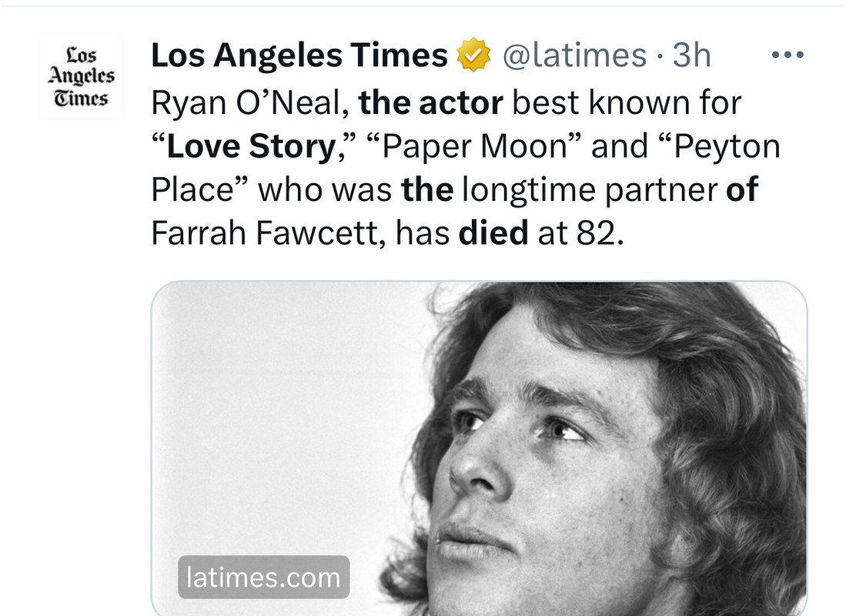Click the bold "Love Story" text
The width and height of the screenshot is (846, 616).
tap(252, 146)
